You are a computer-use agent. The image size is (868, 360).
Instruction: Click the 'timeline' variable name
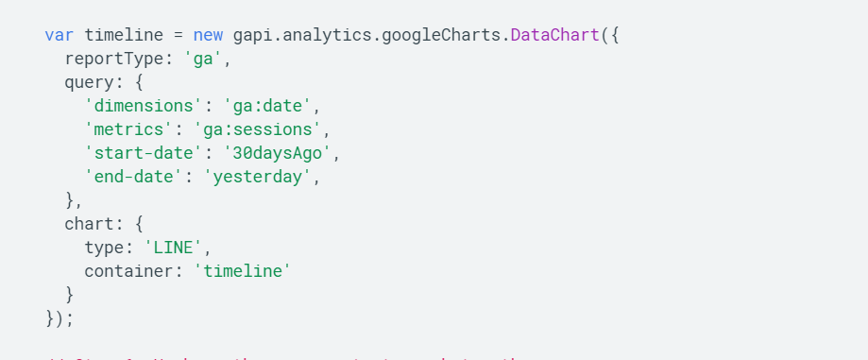(124, 36)
